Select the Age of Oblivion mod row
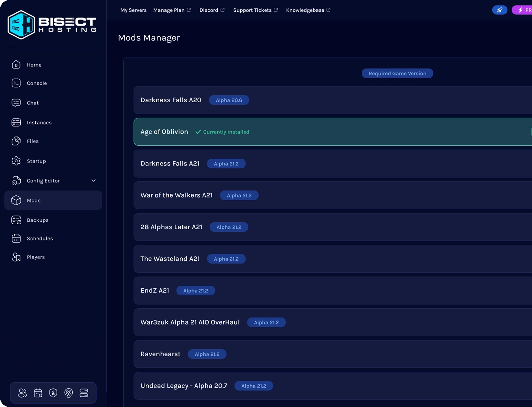Screen dimensions: 532x407 [333, 132]
